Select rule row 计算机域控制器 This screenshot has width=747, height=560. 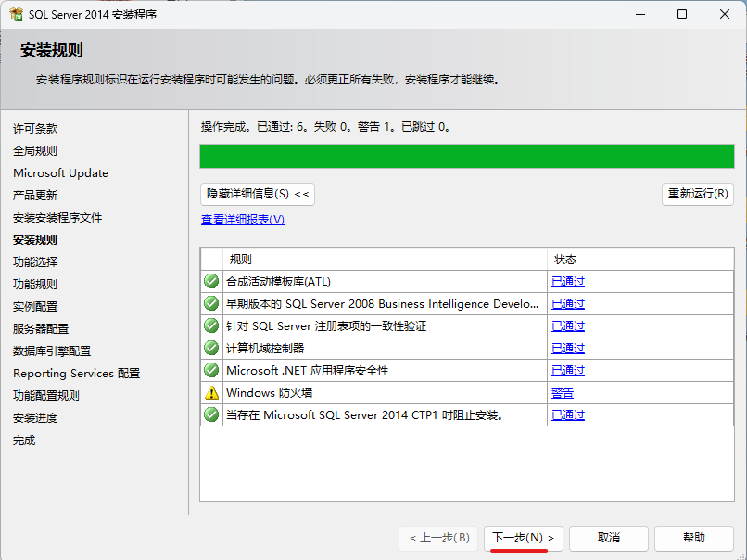[x=467, y=349]
